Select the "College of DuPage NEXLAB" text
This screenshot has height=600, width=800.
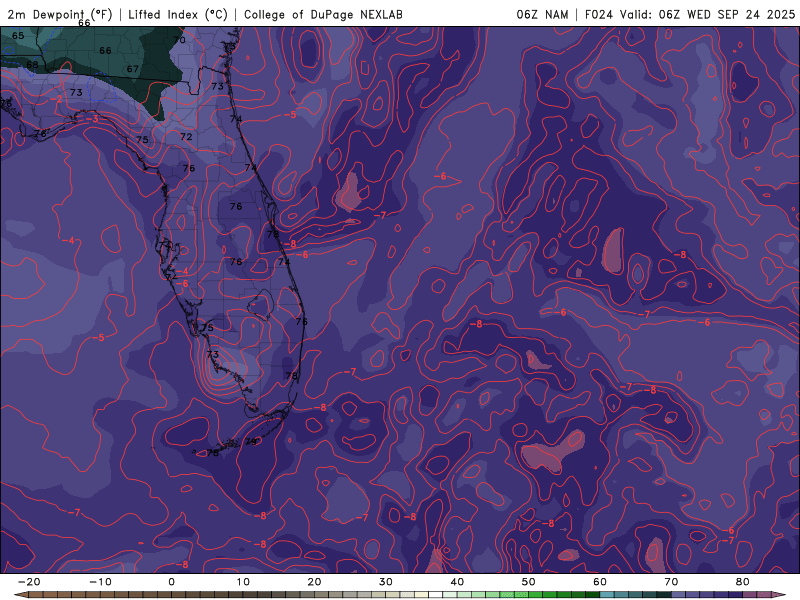pyautogui.click(x=323, y=14)
